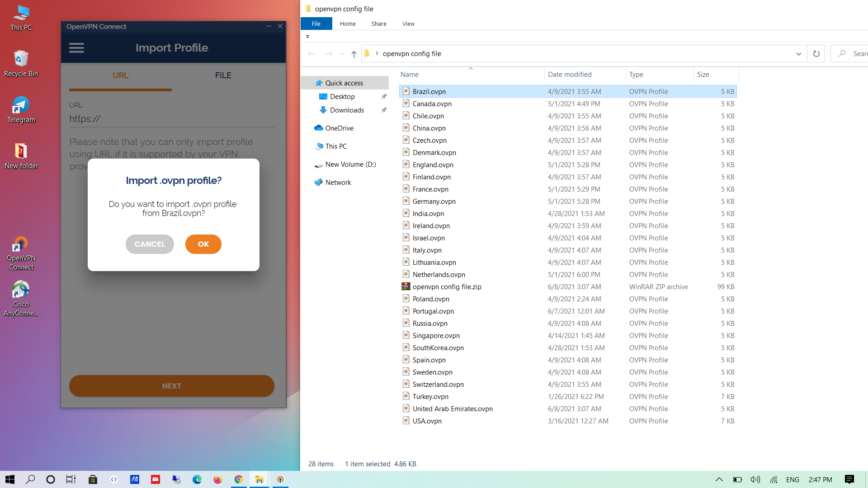
Task: Click the Forward arrow in File Explorer
Action: pyautogui.click(x=329, y=54)
